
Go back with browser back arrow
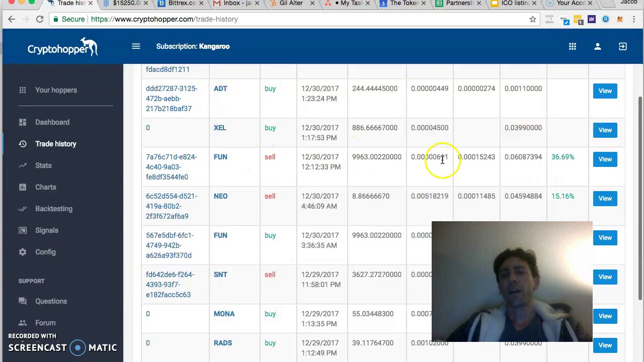pos(12,19)
